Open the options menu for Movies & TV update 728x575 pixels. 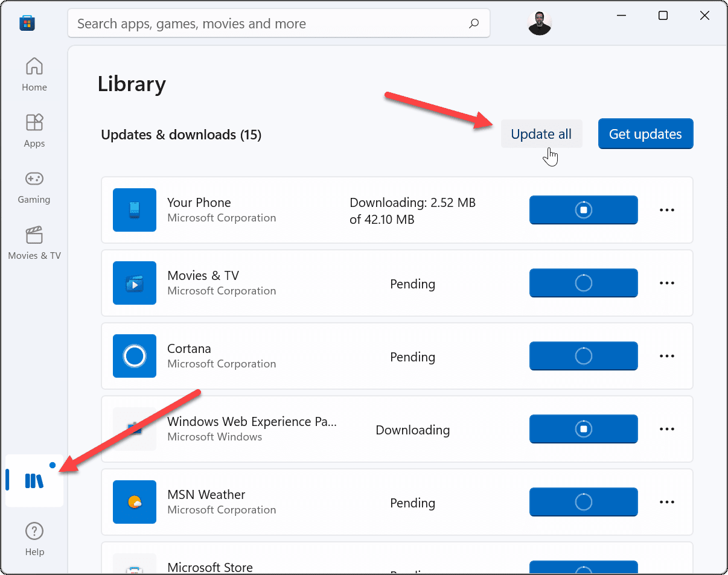[666, 283]
